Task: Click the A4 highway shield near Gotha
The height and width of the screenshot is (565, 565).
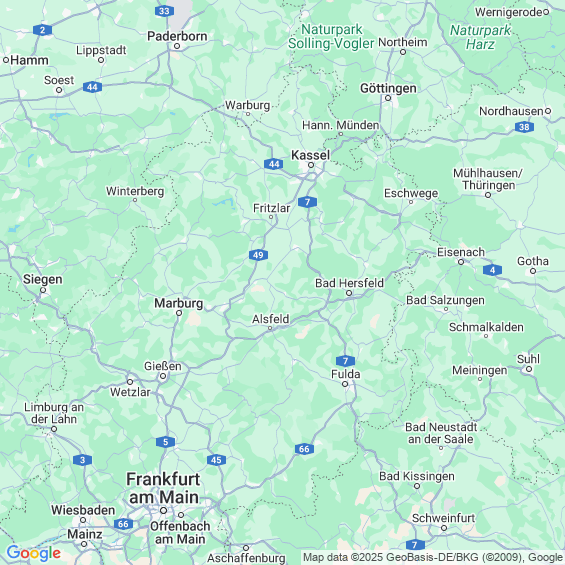Action: (x=492, y=270)
